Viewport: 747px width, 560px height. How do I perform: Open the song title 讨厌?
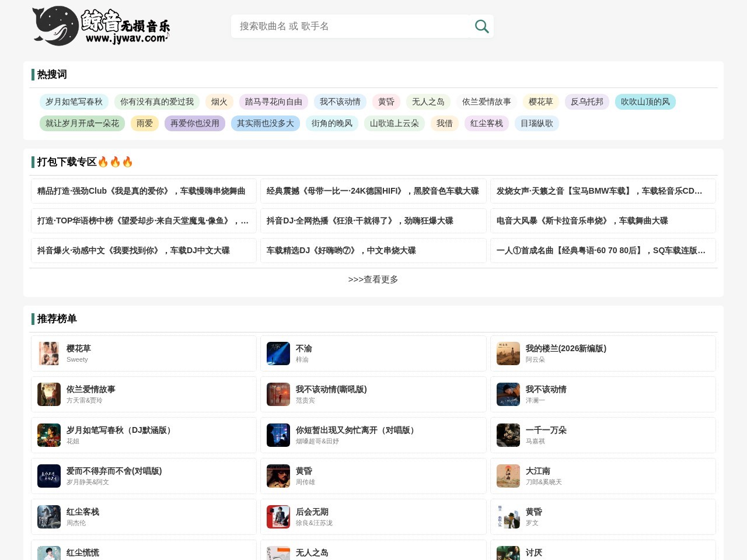pyautogui.click(x=534, y=552)
